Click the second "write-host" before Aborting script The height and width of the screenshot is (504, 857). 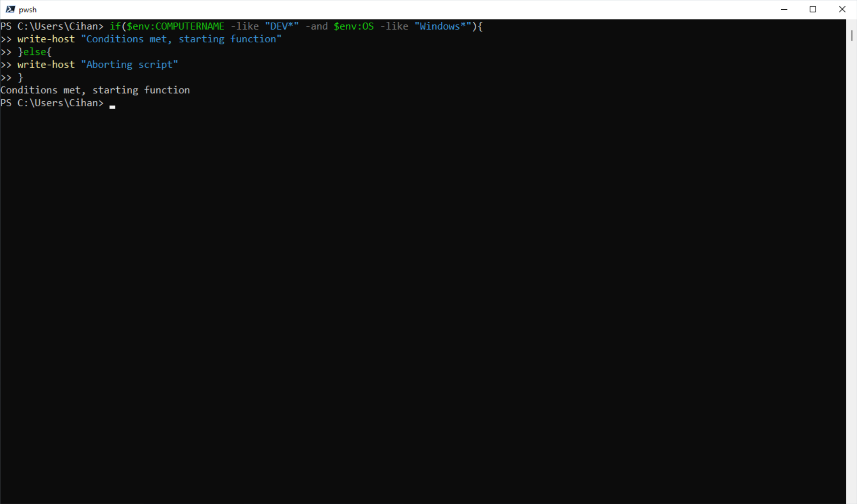click(x=46, y=65)
